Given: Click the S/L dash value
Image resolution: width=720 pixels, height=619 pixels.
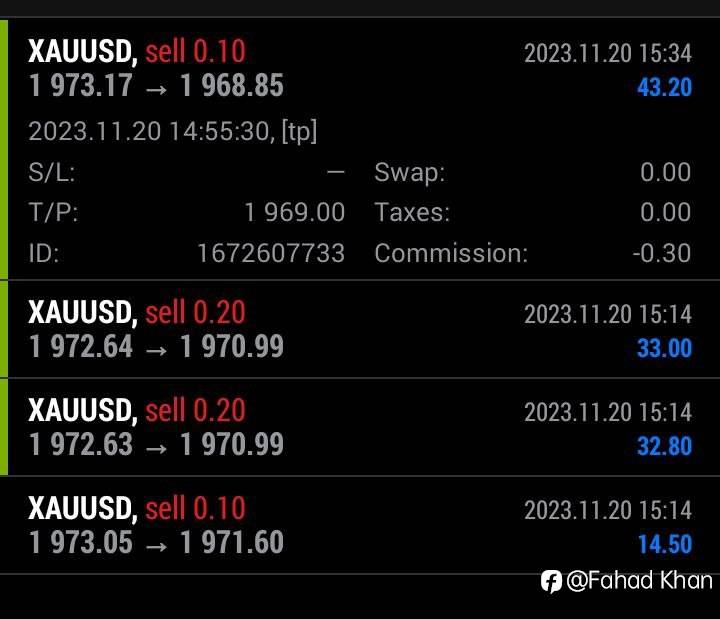Looking at the screenshot, I should point(335,172).
